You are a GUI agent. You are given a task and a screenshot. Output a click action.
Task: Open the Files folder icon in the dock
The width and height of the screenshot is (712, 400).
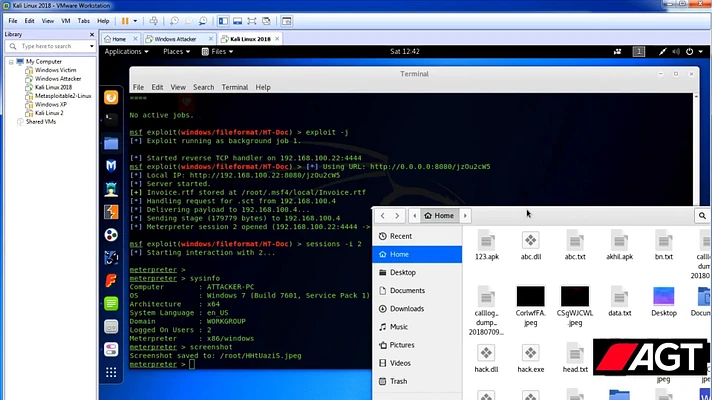tap(111, 143)
